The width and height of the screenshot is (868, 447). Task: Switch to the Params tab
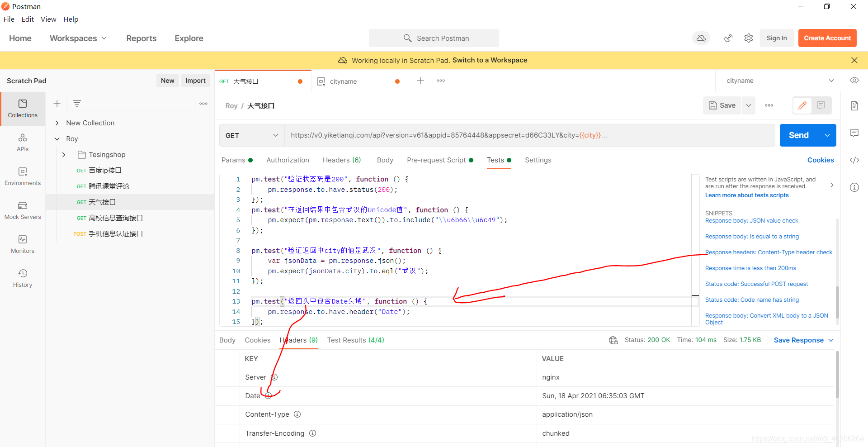[237, 160]
